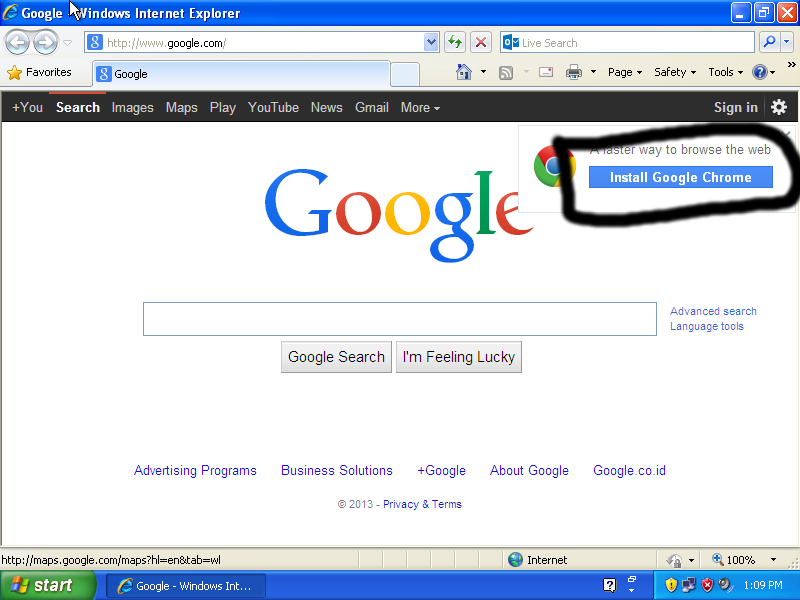Click the Google search text field
This screenshot has height=600, width=800.
399,319
